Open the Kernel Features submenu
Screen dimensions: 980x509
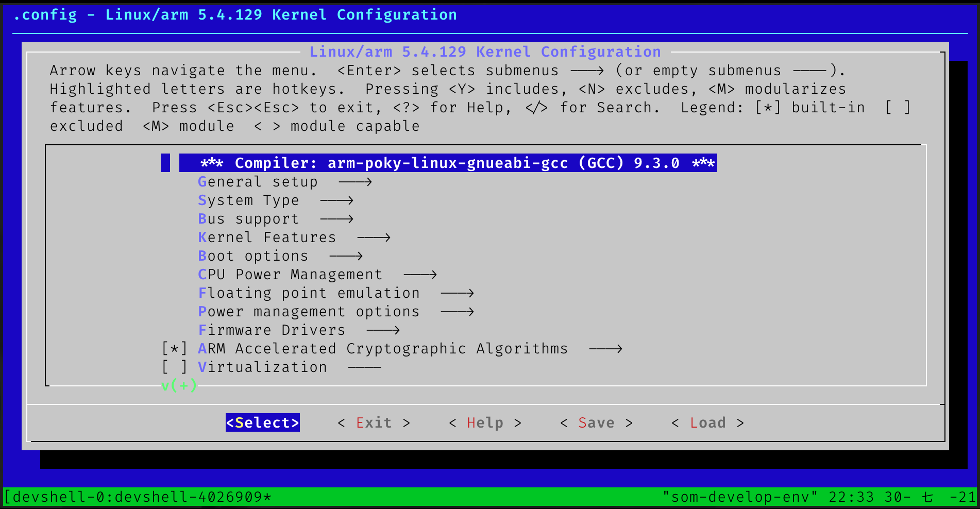pos(294,237)
